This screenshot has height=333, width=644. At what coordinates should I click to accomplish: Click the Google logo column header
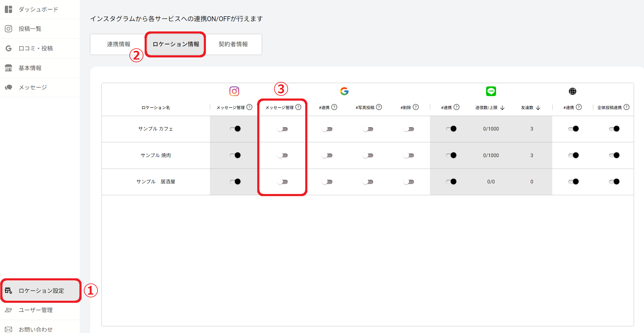tap(344, 91)
